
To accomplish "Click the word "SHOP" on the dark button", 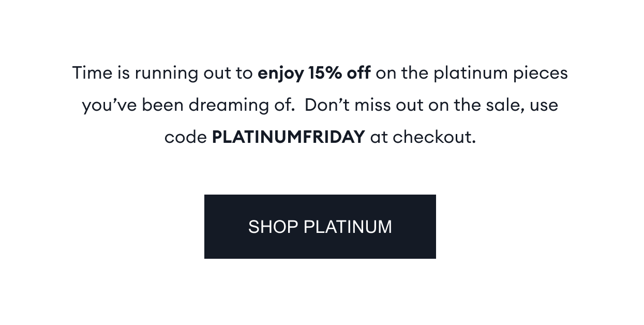I will [273, 227].
